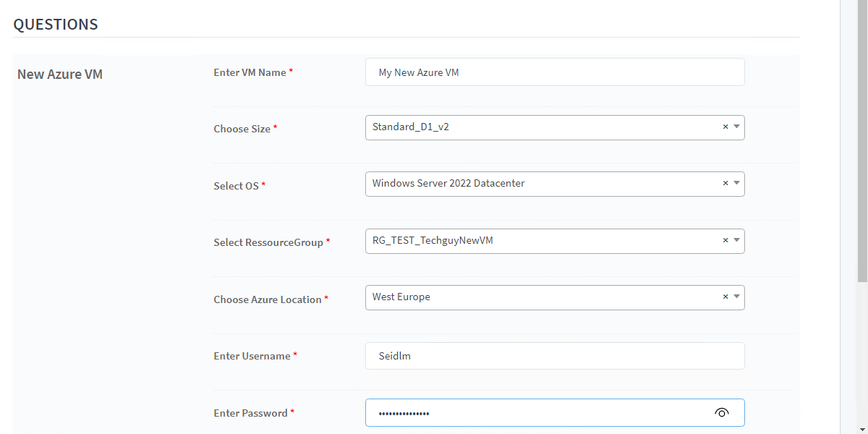Viewport: 868px width, 434px height.
Task: Click the New Azure VM section heading
Action: pyautogui.click(x=60, y=74)
